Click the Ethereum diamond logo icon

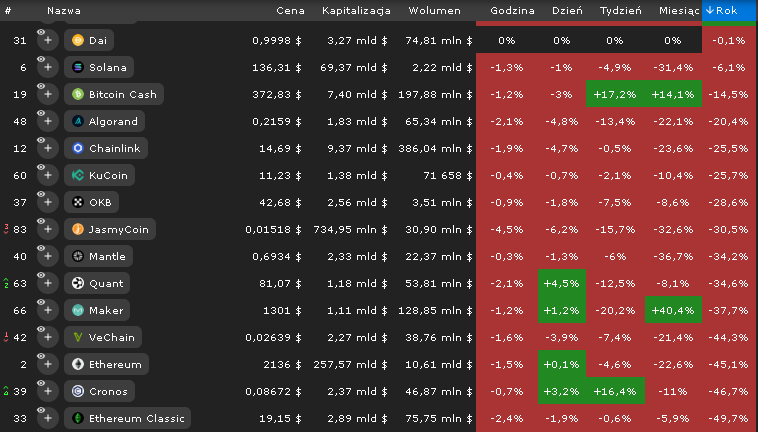coord(78,364)
